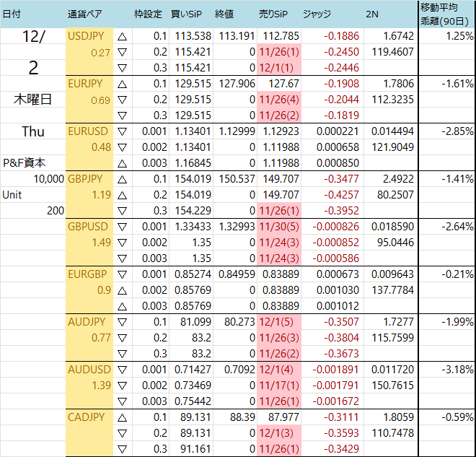Click the down triangle in EURJPY 0.2 row

click(122, 100)
